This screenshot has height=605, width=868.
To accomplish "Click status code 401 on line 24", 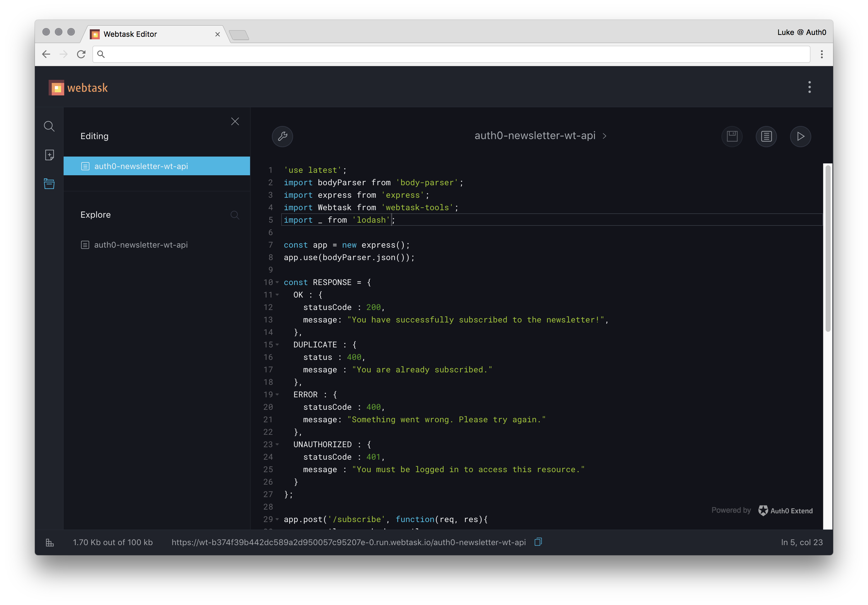I will tap(374, 457).
